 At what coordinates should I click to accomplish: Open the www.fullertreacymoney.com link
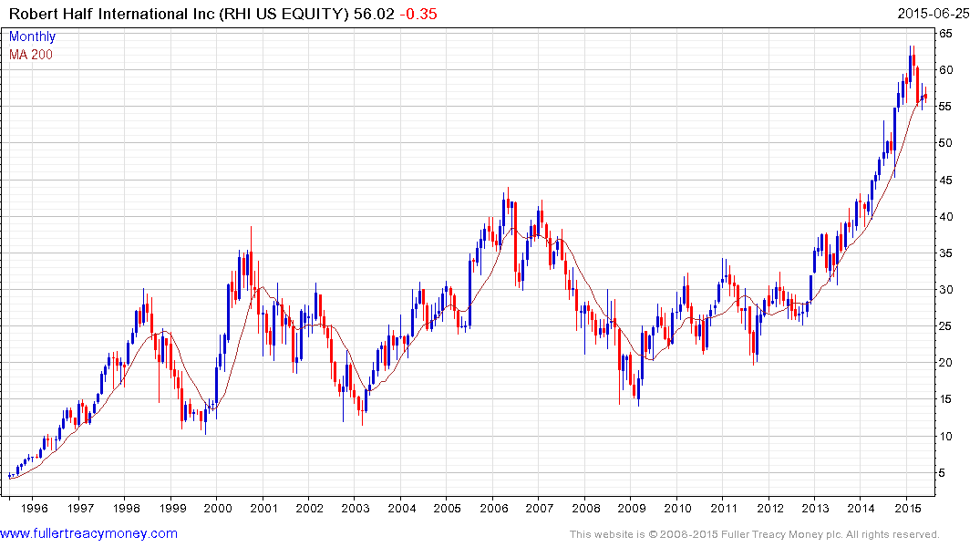coord(88,534)
